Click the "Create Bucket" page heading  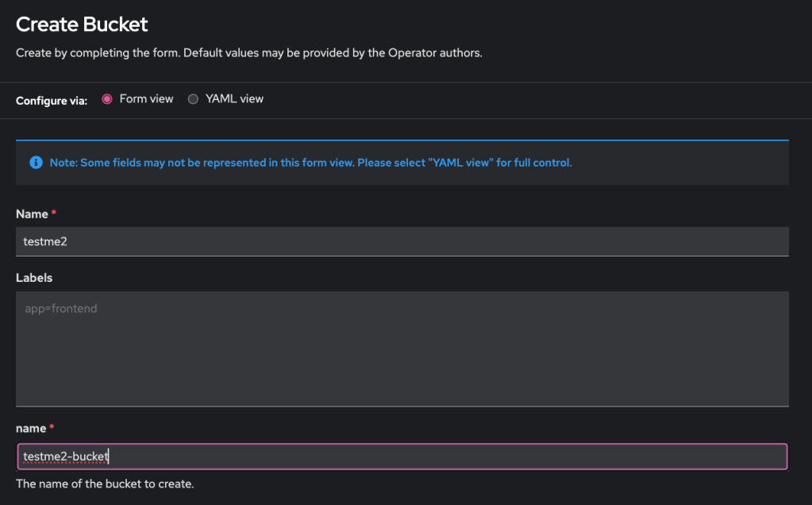[82, 25]
